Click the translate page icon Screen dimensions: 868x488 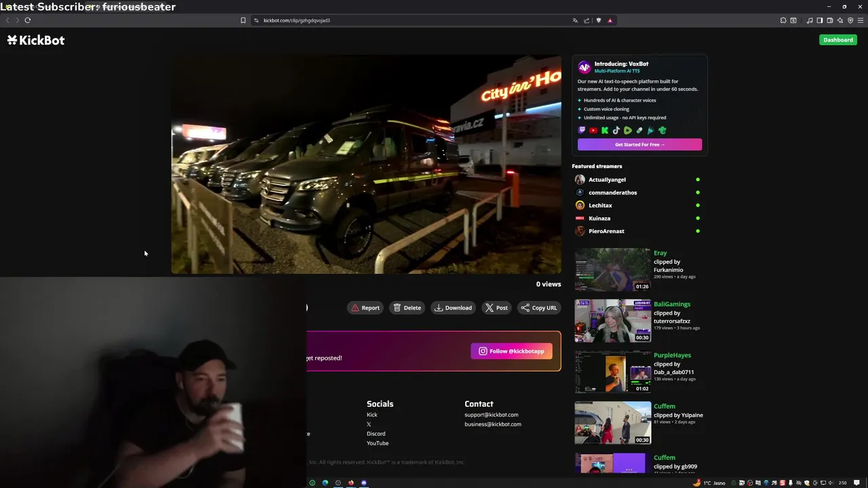575,20
